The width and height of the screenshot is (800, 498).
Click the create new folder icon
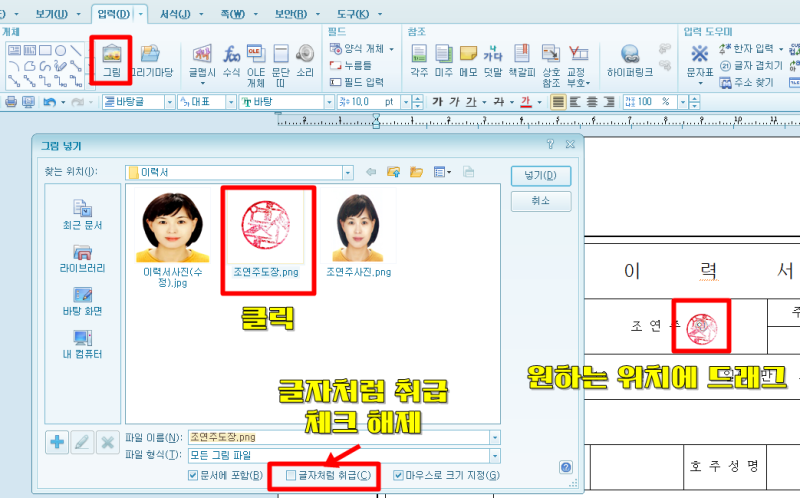[416, 172]
